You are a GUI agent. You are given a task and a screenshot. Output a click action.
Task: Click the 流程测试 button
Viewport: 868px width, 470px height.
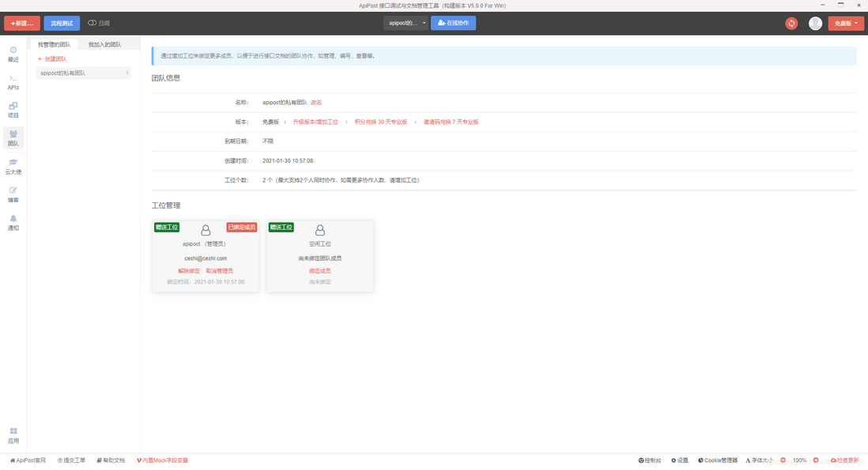pos(62,23)
